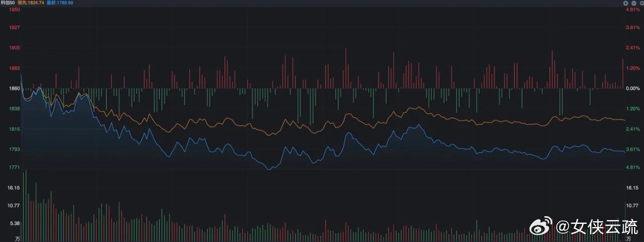644x242 pixels.
Task: Click the 领先:1824.74 indicator label
Action: pyautogui.click(x=31, y=3)
